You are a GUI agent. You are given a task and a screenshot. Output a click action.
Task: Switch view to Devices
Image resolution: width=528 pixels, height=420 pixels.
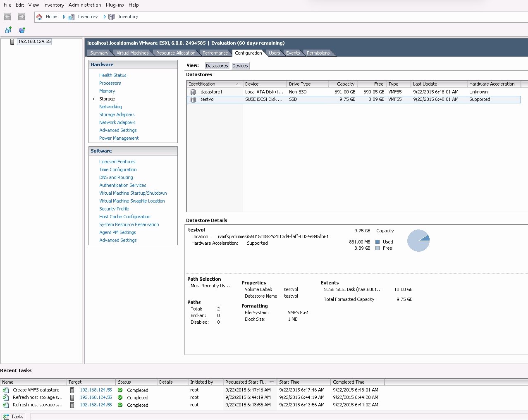(x=240, y=66)
